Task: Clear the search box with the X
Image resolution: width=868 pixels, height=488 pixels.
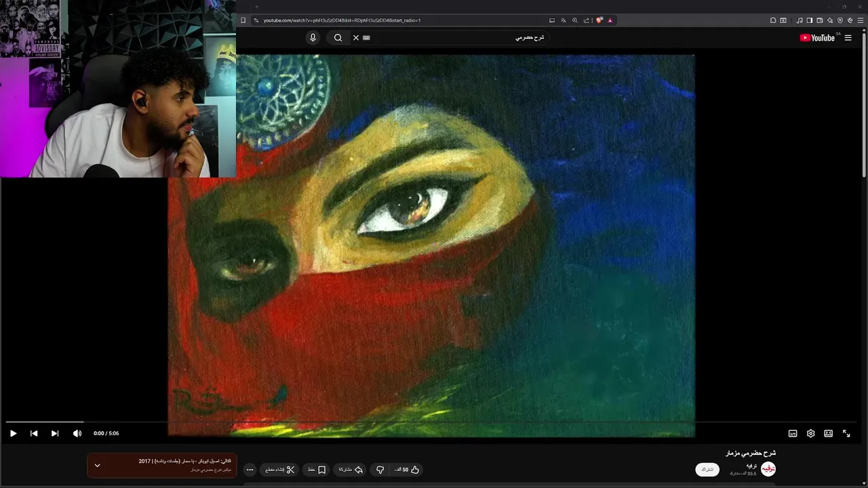Action: [356, 37]
